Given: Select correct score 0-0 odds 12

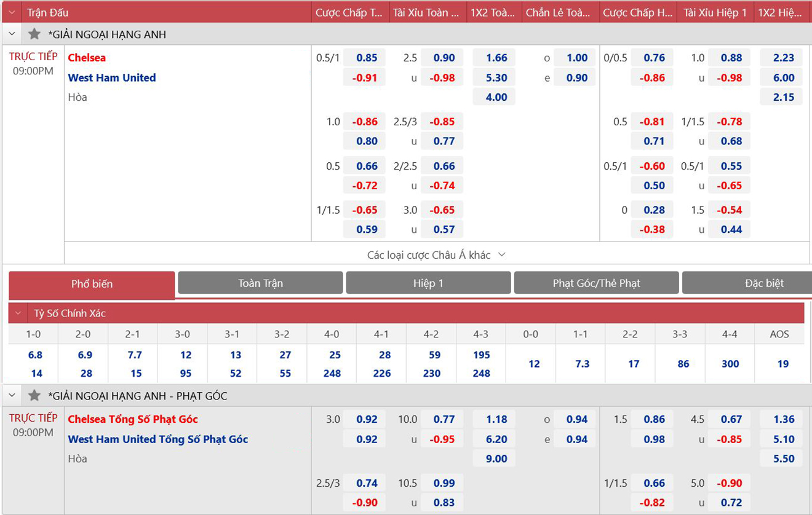Looking at the screenshot, I should coord(533,364).
